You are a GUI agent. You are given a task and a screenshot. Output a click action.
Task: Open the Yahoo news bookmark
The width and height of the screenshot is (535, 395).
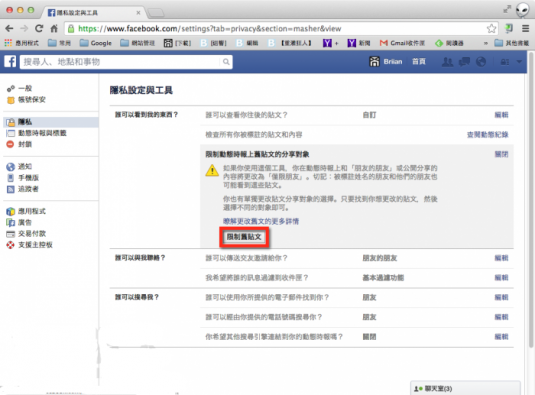359,43
